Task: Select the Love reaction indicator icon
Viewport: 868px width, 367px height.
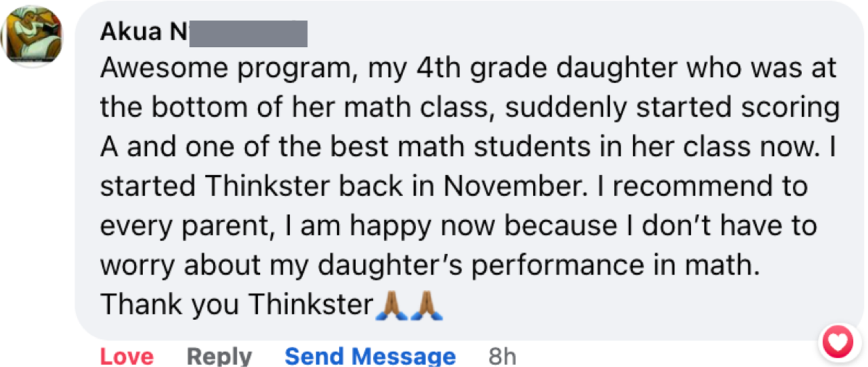Action: coord(837,342)
